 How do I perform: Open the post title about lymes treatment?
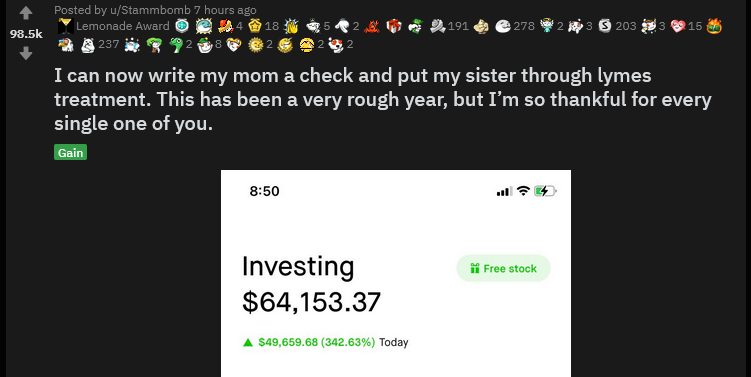(x=383, y=99)
